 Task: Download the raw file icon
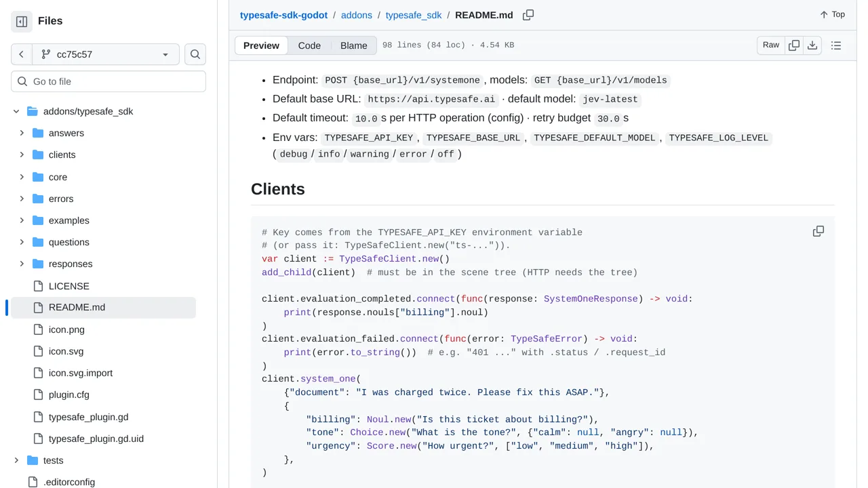pos(812,45)
